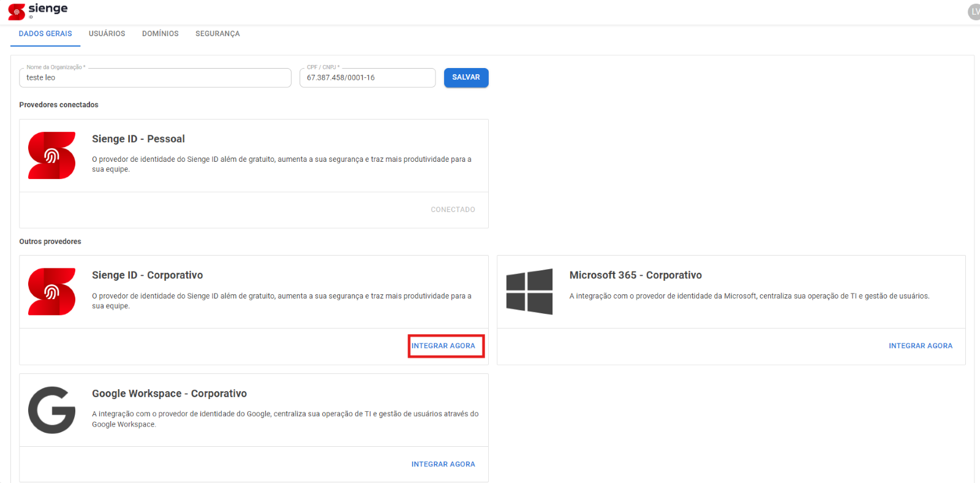Screen dimensions: 980x483
Task: Select the Google Workspace - Corporativo title
Action: point(170,394)
